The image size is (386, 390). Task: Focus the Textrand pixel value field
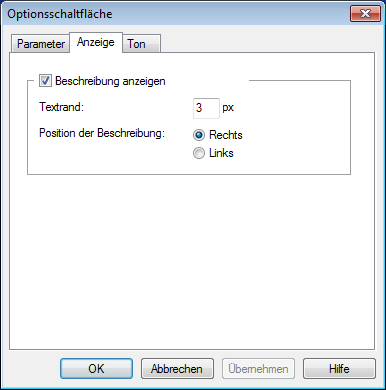(206, 108)
